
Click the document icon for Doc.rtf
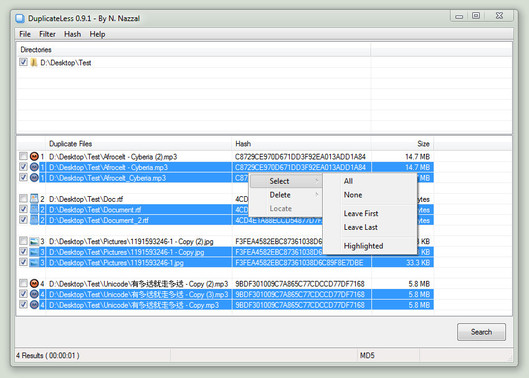[x=34, y=199]
